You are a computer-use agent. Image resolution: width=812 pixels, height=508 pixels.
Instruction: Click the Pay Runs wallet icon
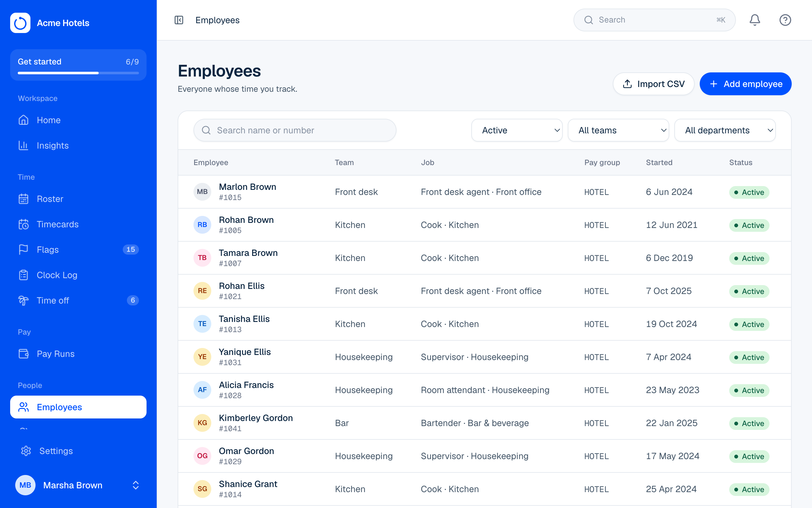23,354
